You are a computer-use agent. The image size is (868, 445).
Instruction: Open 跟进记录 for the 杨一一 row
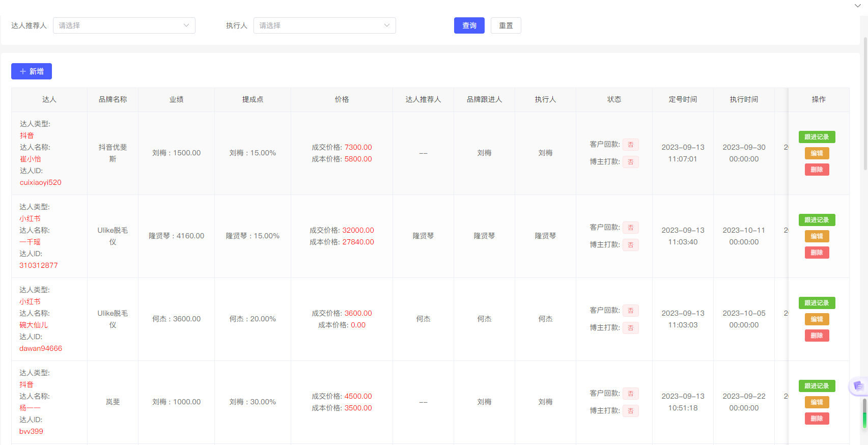[817, 386]
